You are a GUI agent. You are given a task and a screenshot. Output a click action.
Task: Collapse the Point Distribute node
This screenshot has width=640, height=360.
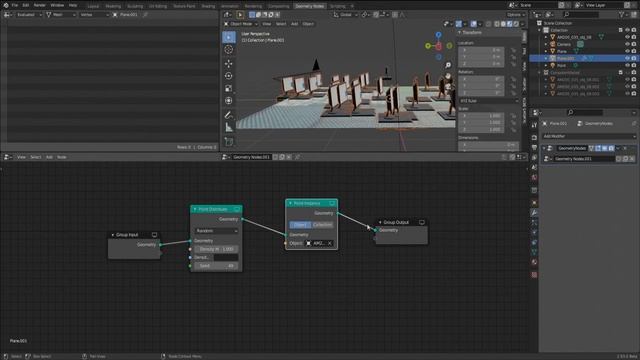(x=195, y=209)
